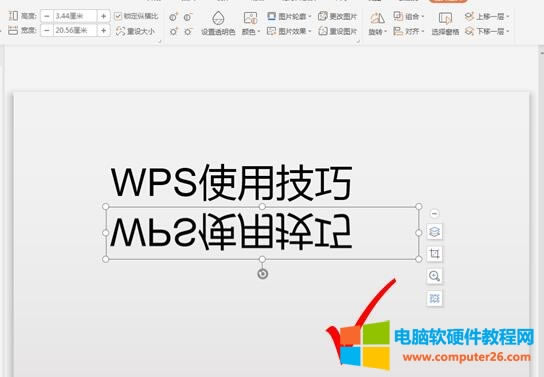Click the rotation handle below the flipped text image
This screenshot has height=377, width=544.
point(263,274)
